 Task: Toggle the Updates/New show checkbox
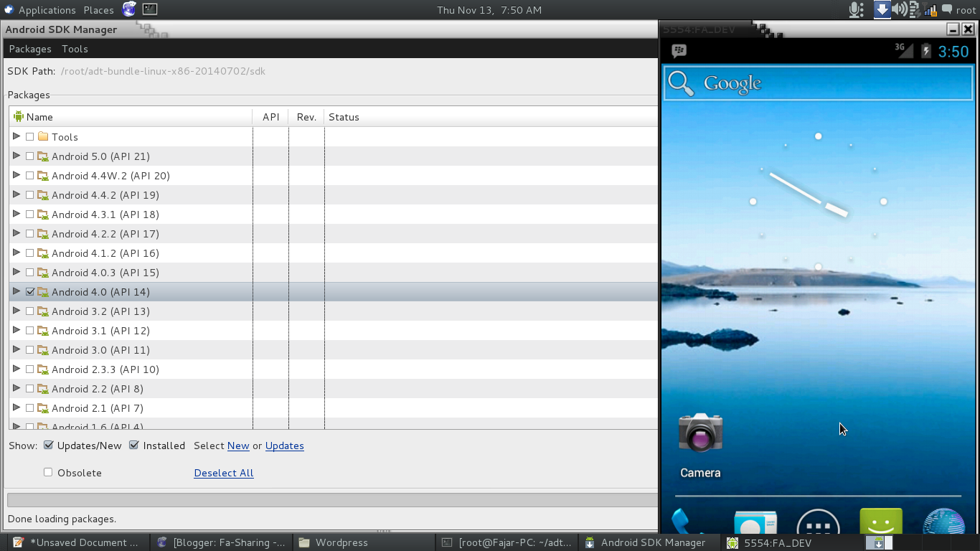pyautogui.click(x=49, y=445)
